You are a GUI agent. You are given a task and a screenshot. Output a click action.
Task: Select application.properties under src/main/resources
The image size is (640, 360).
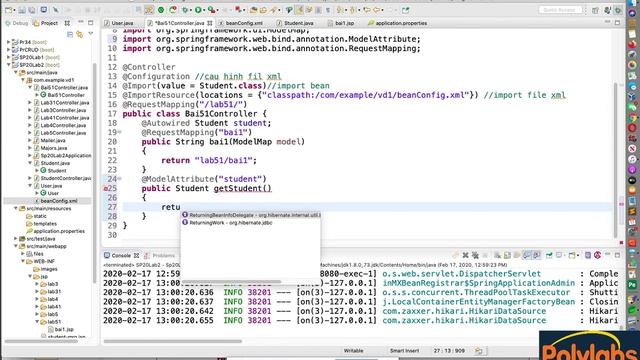59,231
